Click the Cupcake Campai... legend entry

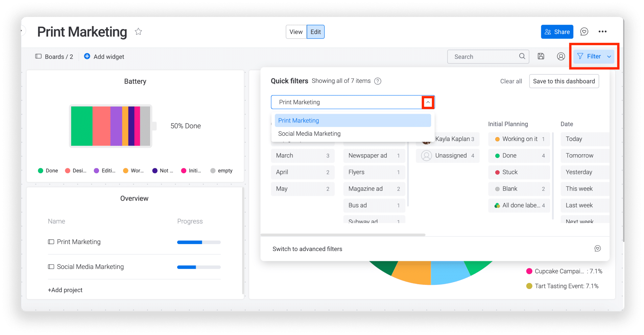[564, 271]
